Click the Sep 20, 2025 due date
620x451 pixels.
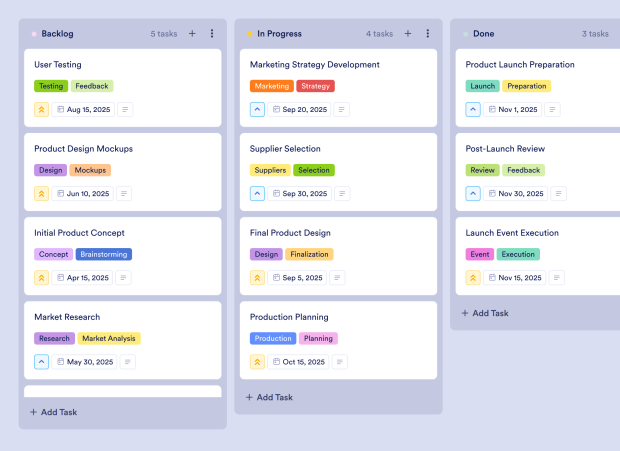[300, 109]
